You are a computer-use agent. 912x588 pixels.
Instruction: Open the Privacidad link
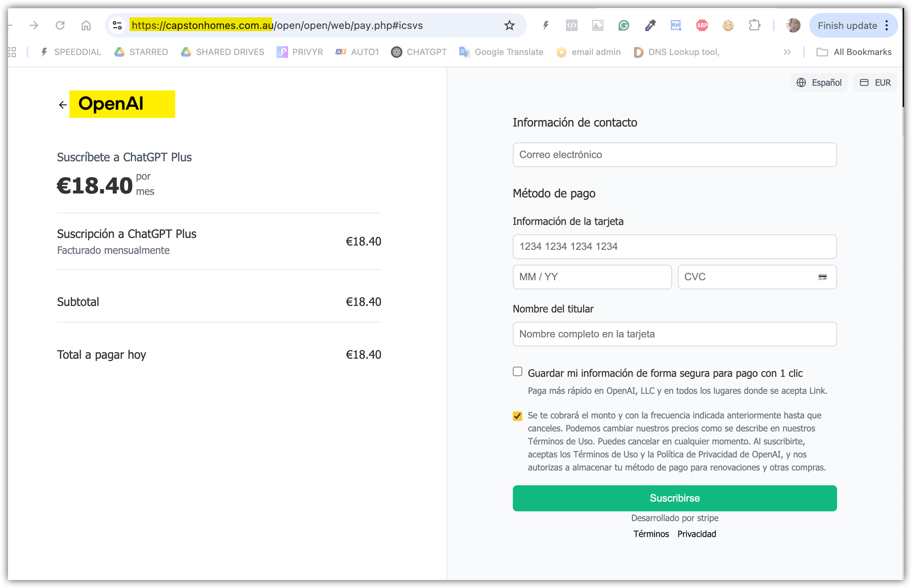click(x=697, y=534)
